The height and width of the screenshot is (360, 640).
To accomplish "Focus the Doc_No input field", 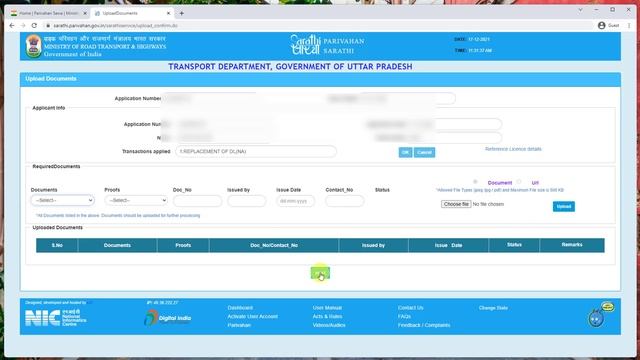I will tap(198, 201).
